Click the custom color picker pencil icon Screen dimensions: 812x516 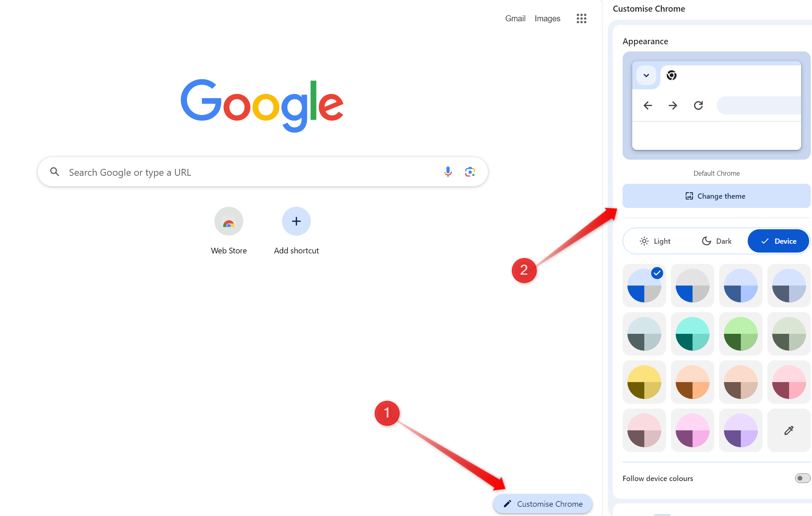[788, 430]
